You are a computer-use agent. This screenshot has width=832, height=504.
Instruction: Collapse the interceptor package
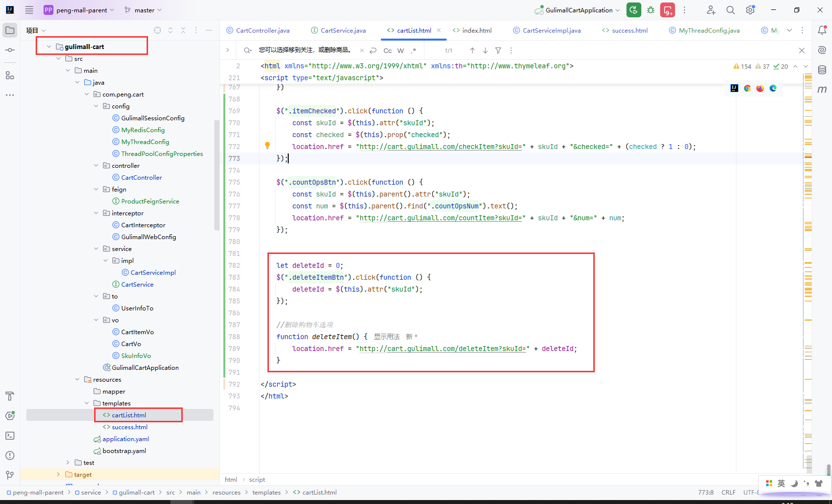coord(96,213)
